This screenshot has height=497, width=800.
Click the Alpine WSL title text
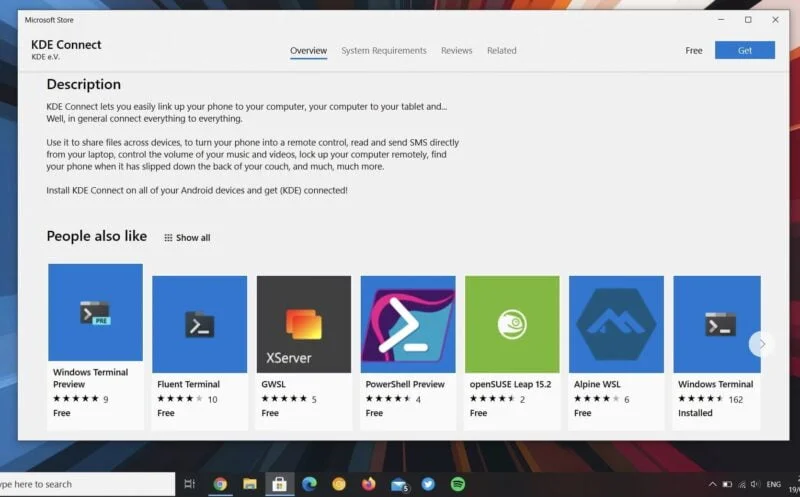(597, 384)
